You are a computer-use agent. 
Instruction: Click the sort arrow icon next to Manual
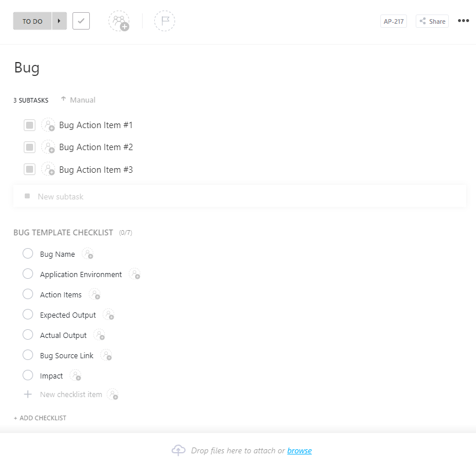[x=63, y=99]
